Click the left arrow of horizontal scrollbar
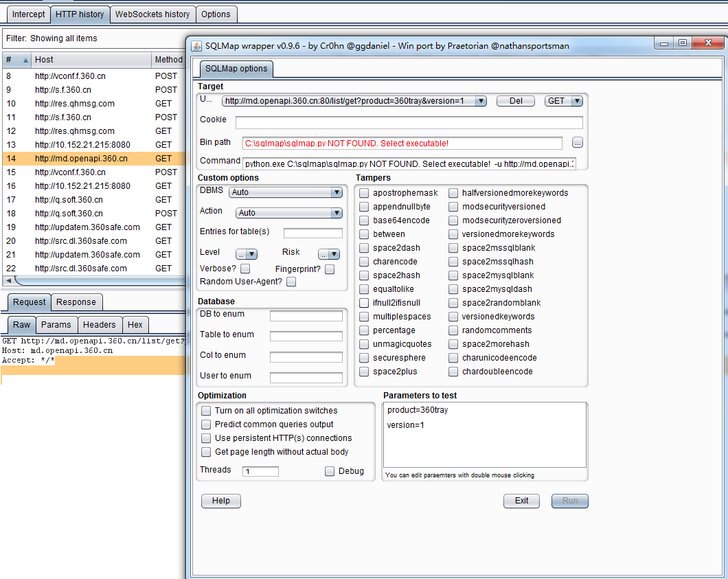 (8, 281)
